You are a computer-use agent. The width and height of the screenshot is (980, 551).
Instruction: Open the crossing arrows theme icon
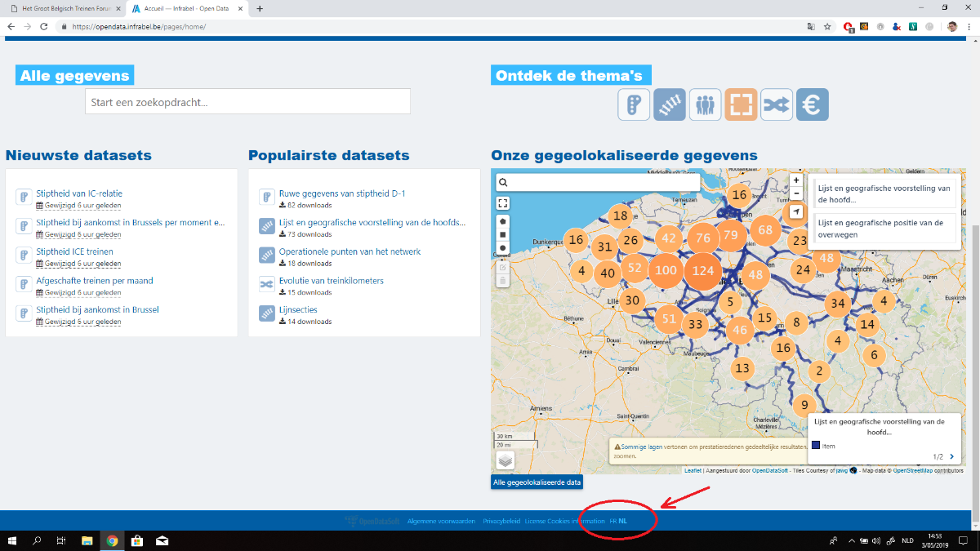pos(777,104)
